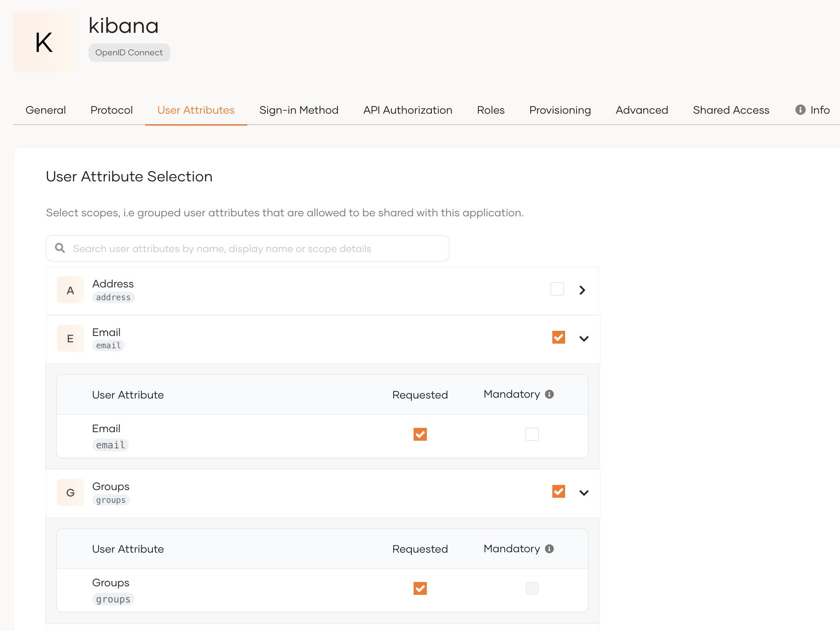The height and width of the screenshot is (631, 840).
Task: Click the Address scope title
Action: 113,284
